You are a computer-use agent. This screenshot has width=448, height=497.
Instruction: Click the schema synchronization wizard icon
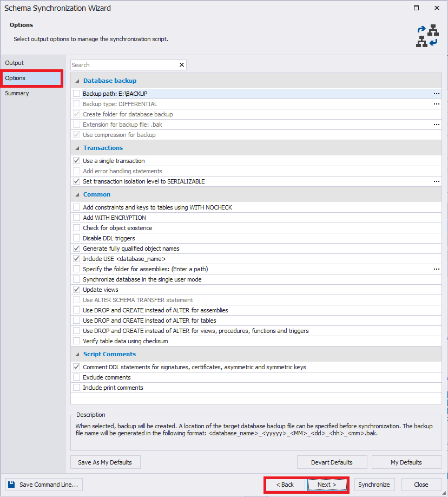point(427,36)
